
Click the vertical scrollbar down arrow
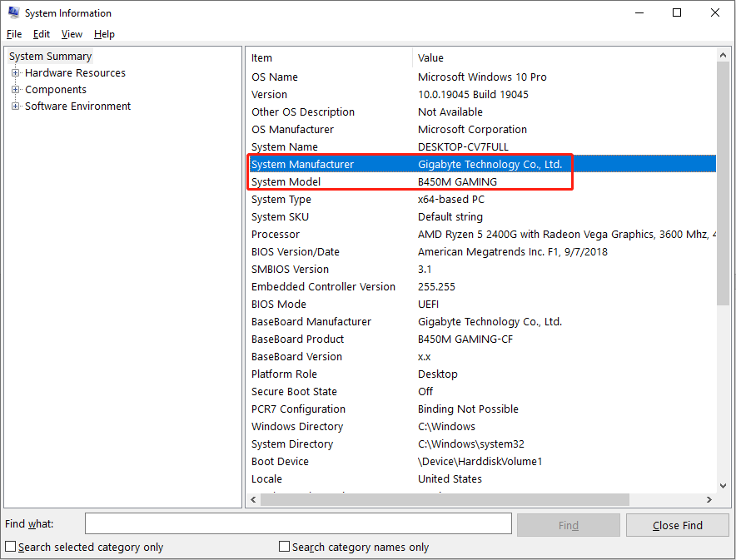(724, 486)
